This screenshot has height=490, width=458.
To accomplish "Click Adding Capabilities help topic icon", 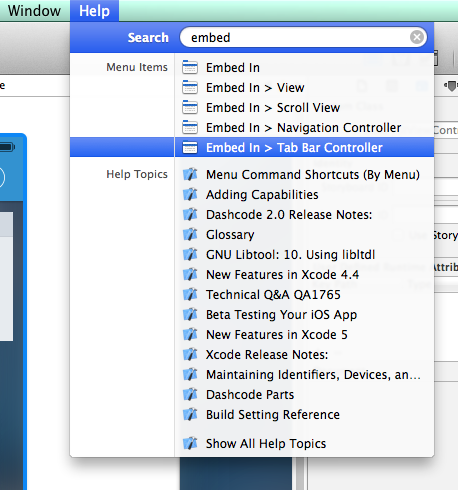I will (190, 195).
